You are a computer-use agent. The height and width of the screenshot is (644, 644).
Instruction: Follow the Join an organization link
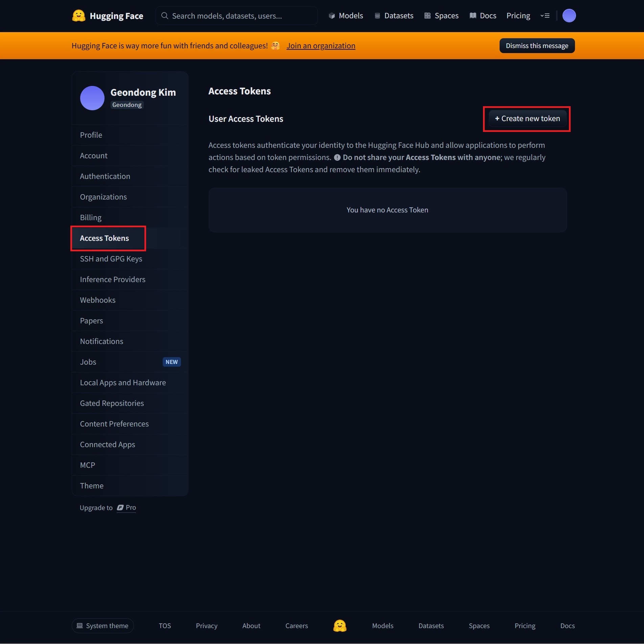coord(321,46)
